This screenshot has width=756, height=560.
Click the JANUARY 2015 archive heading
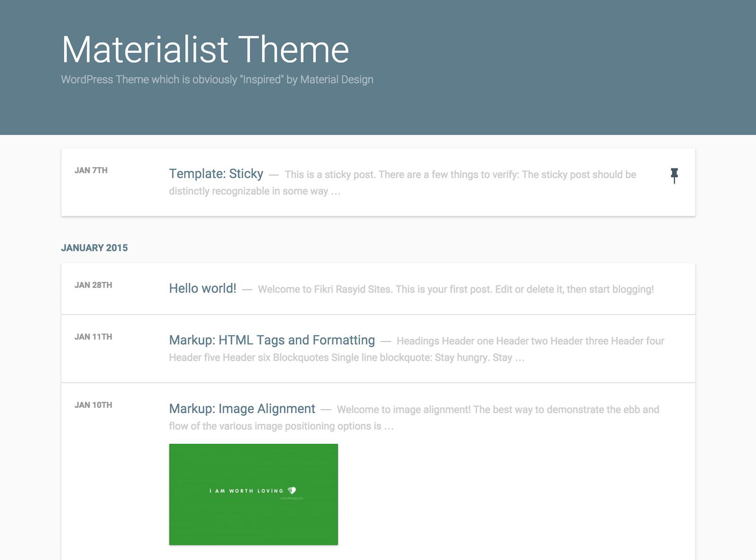pos(94,248)
